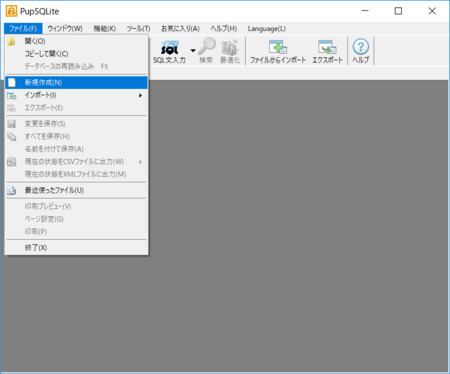Click the icon beside 現在の状態をCSVファイルに出力(W)
Image resolution: width=450 pixels, height=374 pixels.
pyautogui.click(x=12, y=162)
